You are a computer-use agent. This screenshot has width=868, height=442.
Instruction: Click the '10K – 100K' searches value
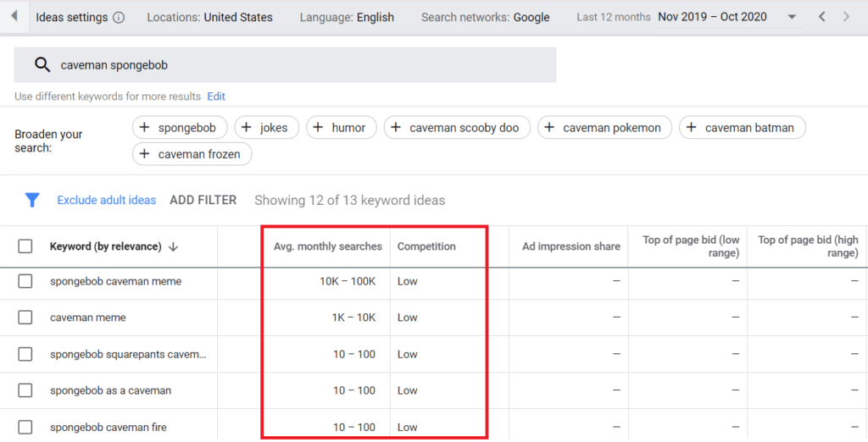pyautogui.click(x=348, y=281)
